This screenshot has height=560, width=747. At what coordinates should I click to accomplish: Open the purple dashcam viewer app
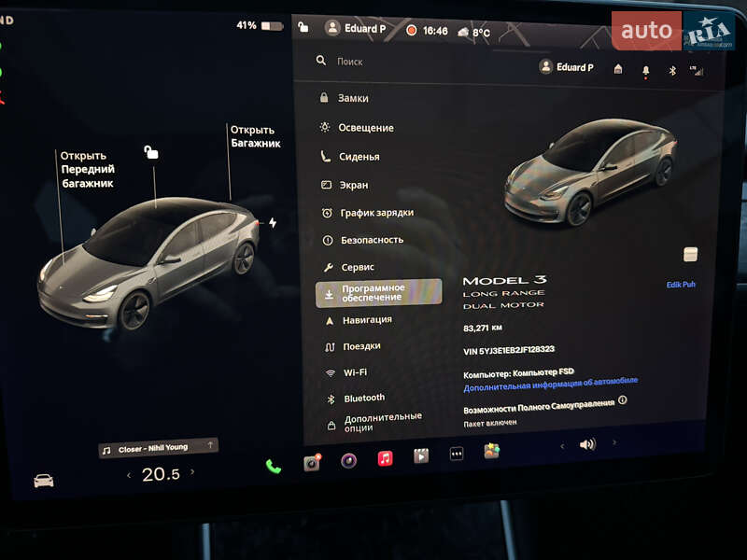[348, 460]
